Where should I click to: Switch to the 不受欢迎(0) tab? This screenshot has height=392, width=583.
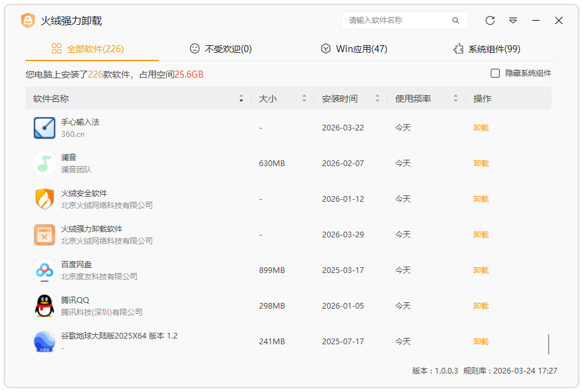pos(221,49)
